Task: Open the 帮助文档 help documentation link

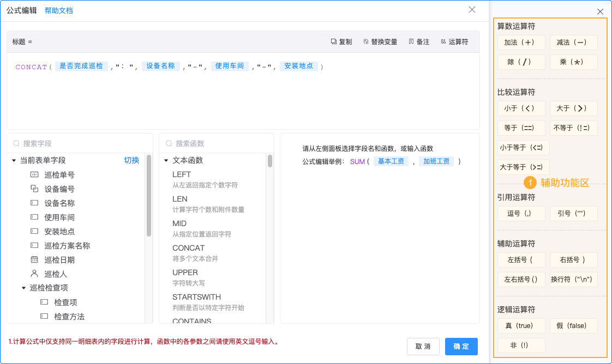Action: pos(59,10)
